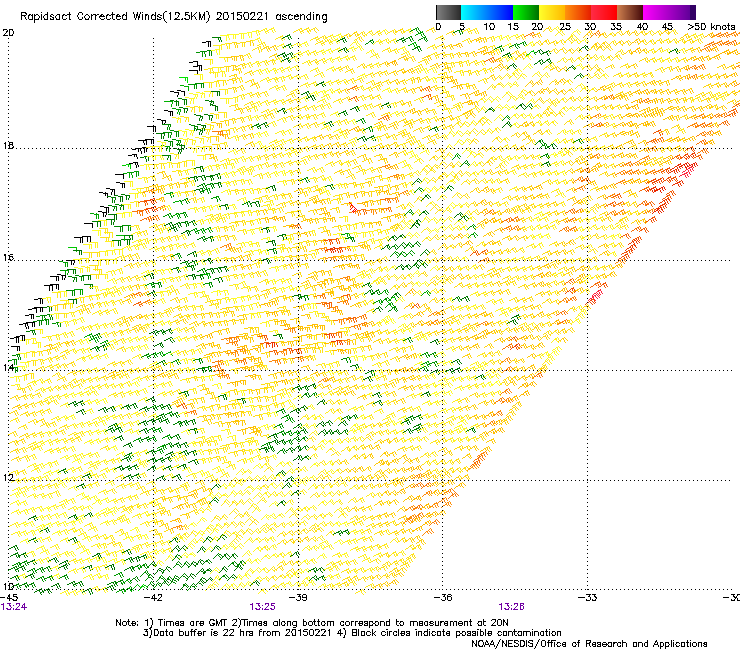This screenshot has width=740, height=650.
Task: Click the brown 35-40 knots legend segment
Action: tap(630, 12)
